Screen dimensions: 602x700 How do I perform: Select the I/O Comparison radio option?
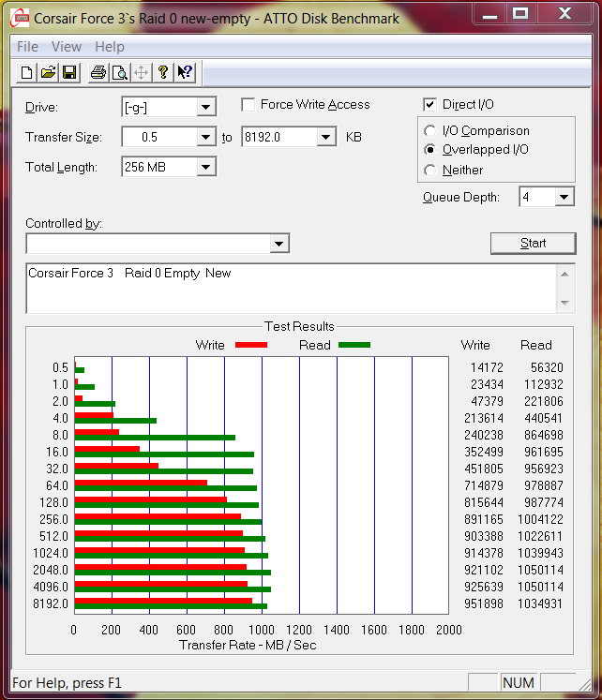[x=430, y=131]
